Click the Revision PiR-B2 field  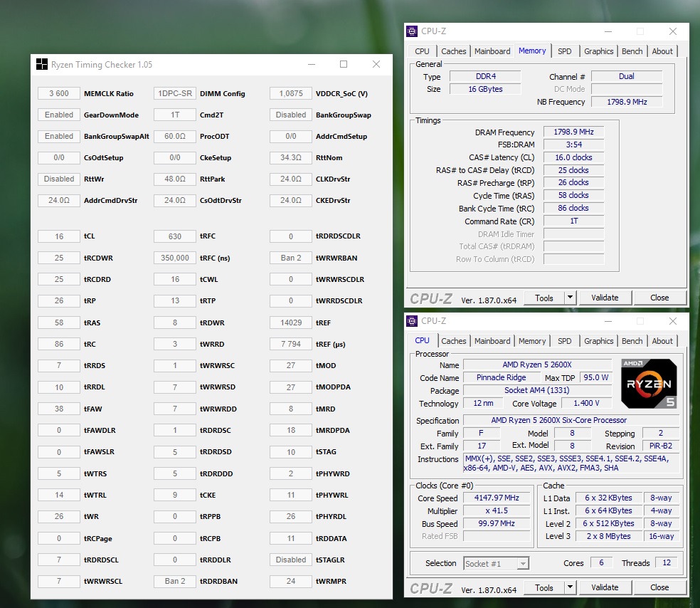coord(661,446)
